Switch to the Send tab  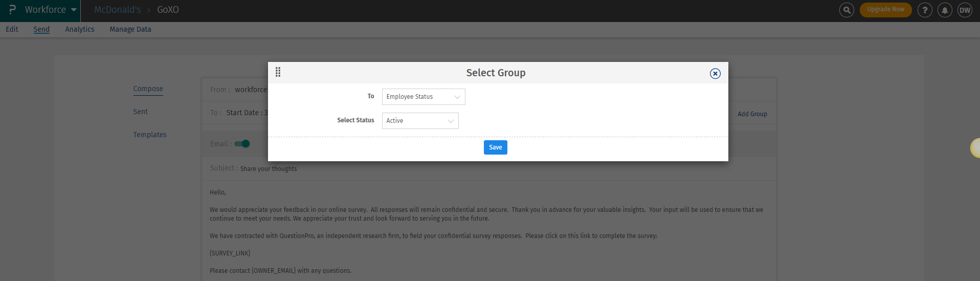41,29
